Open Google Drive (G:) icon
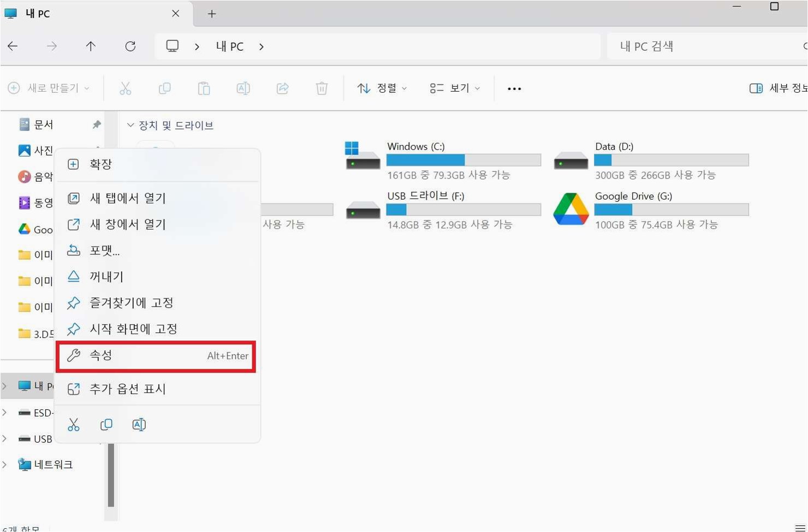 point(571,209)
